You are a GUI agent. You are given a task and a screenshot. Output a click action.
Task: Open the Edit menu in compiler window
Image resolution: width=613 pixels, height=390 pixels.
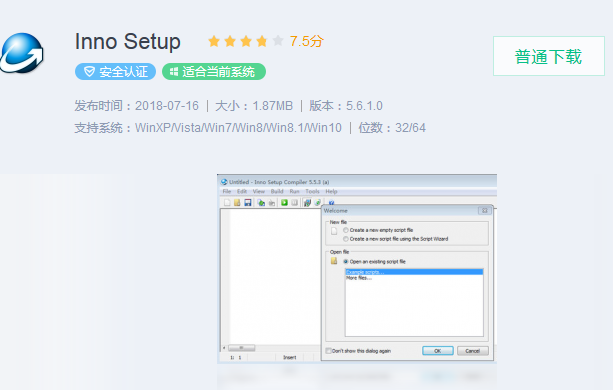pyautogui.click(x=242, y=191)
